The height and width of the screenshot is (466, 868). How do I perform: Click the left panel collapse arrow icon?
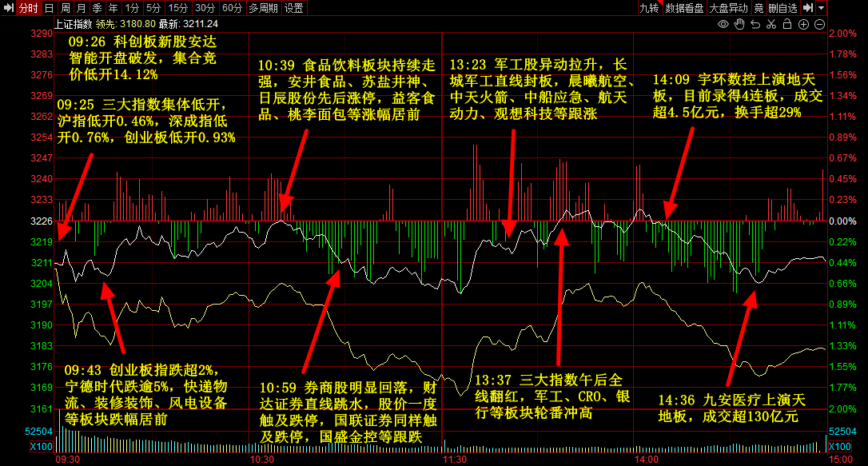[x=7, y=8]
